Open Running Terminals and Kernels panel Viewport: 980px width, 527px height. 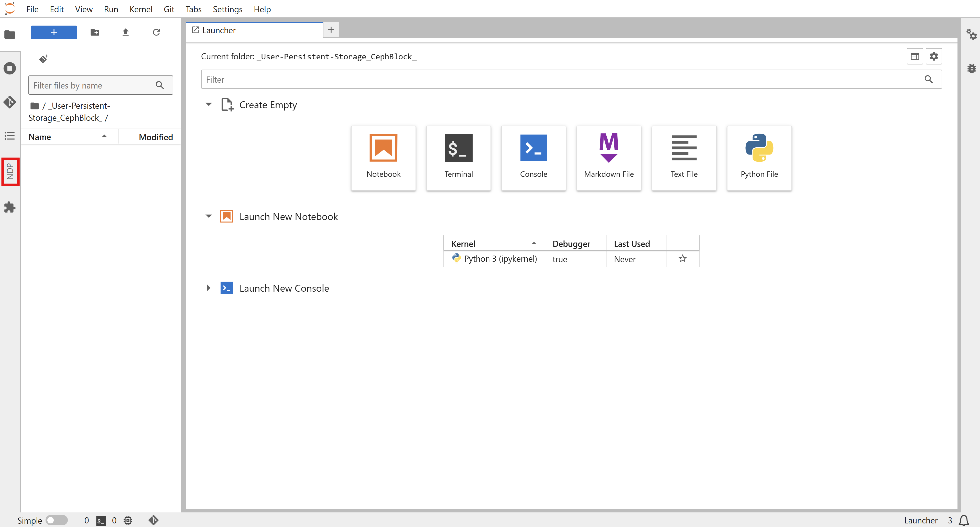click(x=9, y=69)
